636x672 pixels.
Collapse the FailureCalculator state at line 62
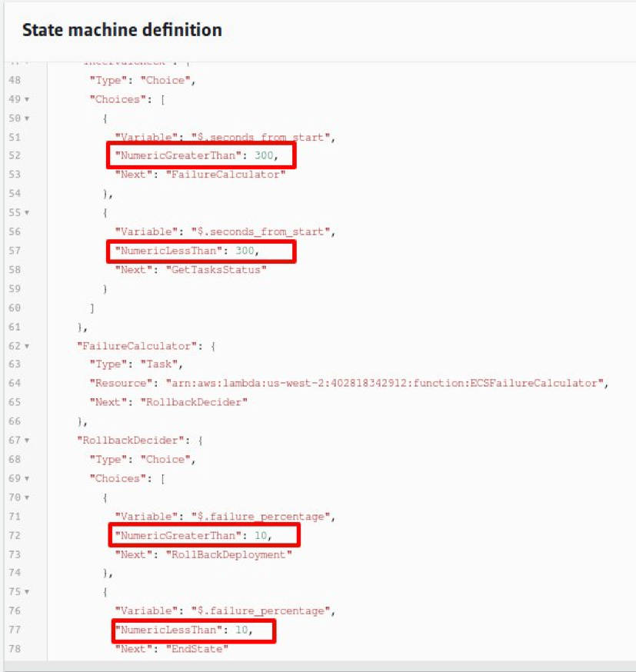click(27, 346)
